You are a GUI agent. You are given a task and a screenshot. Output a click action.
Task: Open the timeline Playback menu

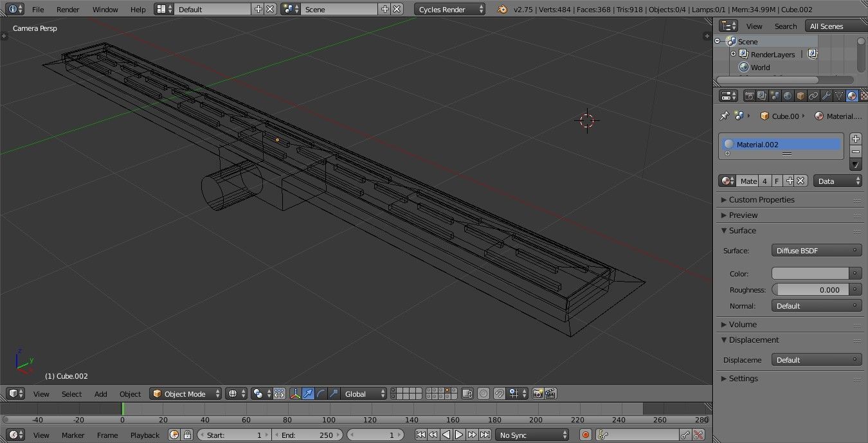coord(145,435)
